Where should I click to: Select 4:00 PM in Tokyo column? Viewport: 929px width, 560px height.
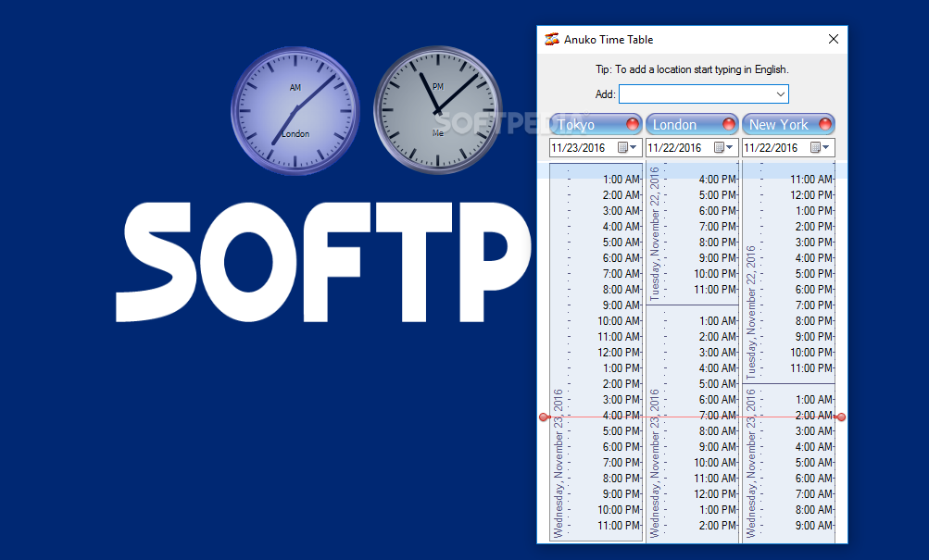click(x=621, y=416)
